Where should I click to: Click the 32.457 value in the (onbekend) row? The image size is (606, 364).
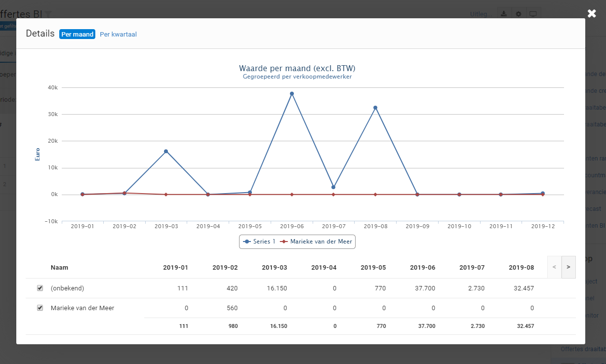pyautogui.click(x=523, y=288)
